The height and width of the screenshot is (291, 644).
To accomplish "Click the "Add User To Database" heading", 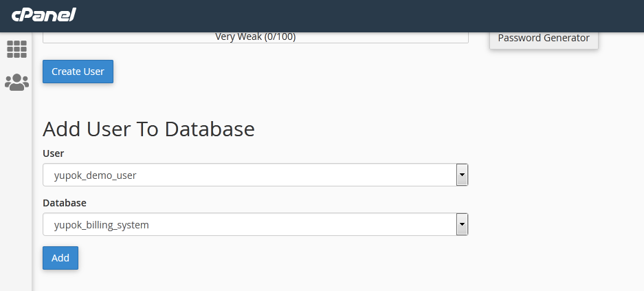I will pyautogui.click(x=148, y=129).
